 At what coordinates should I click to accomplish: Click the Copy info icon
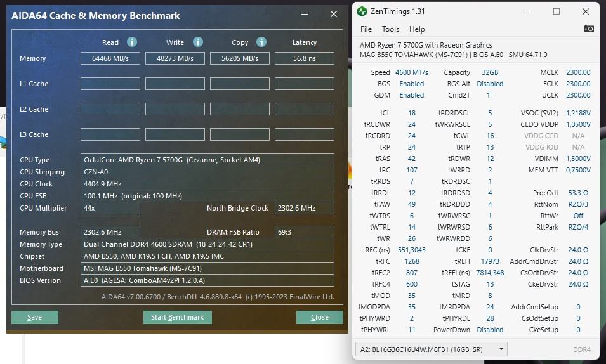tap(261, 42)
